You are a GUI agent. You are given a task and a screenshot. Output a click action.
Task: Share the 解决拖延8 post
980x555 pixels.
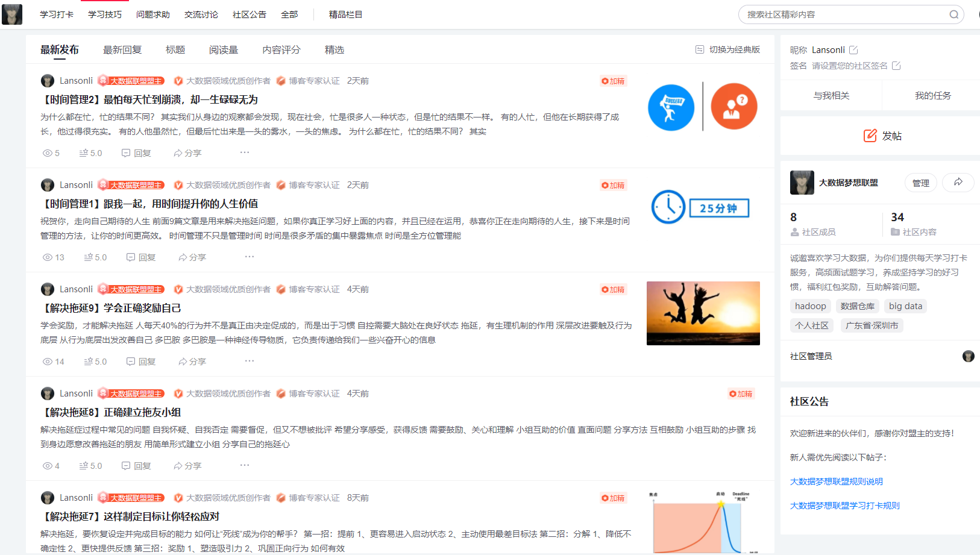coord(187,466)
